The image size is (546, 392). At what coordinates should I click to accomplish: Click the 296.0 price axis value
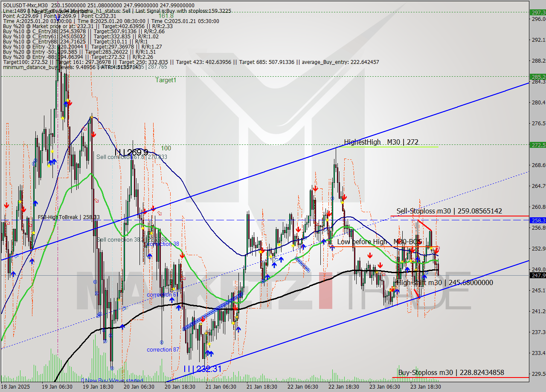[x=538, y=19]
